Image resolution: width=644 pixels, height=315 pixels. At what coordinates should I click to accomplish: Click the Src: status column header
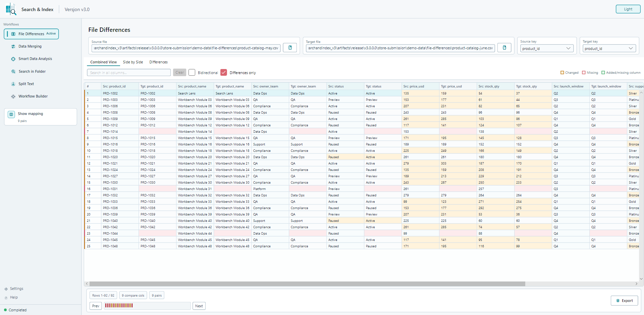click(x=345, y=86)
